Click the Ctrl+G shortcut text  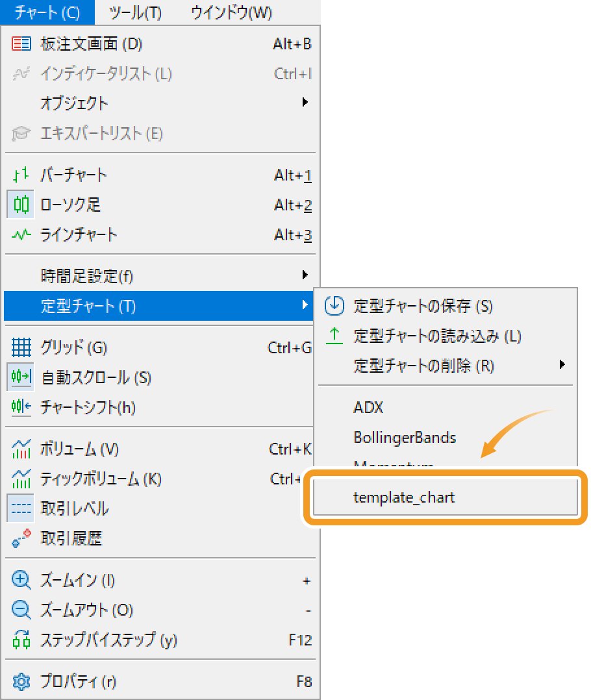tap(289, 347)
